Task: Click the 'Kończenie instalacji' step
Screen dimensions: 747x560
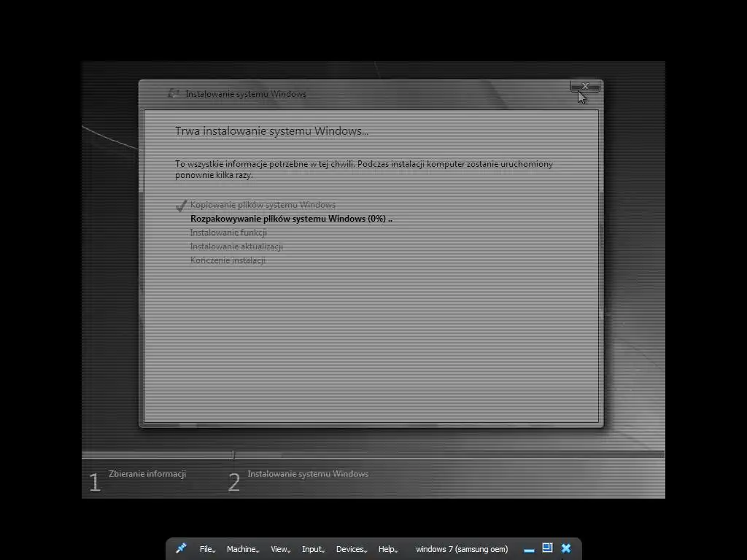Action: pyautogui.click(x=228, y=260)
